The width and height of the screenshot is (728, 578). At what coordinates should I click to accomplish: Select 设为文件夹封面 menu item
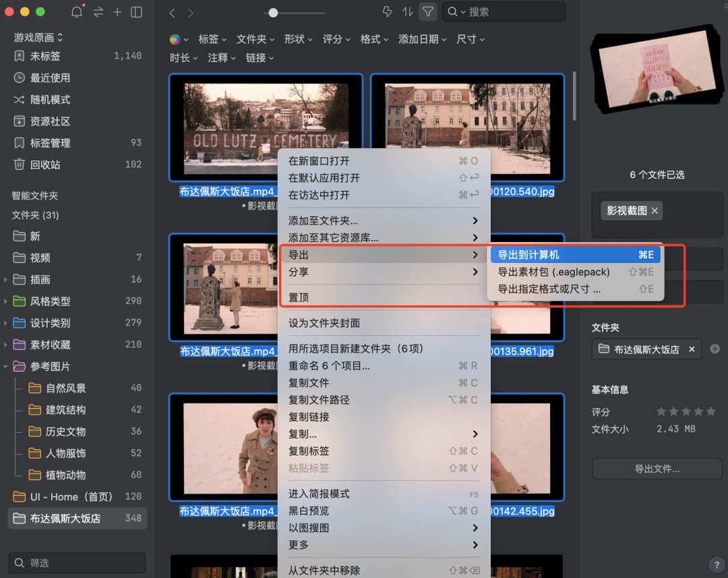pyautogui.click(x=384, y=323)
